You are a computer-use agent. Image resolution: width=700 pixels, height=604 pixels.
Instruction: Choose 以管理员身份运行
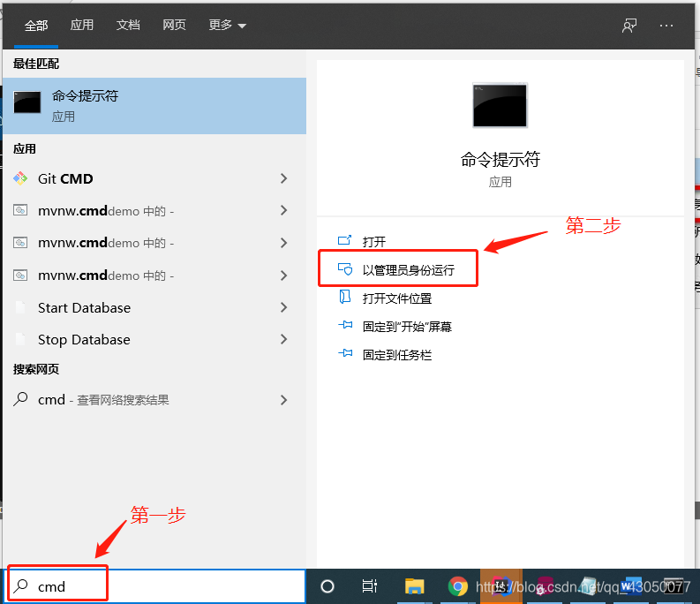[409, 270]
